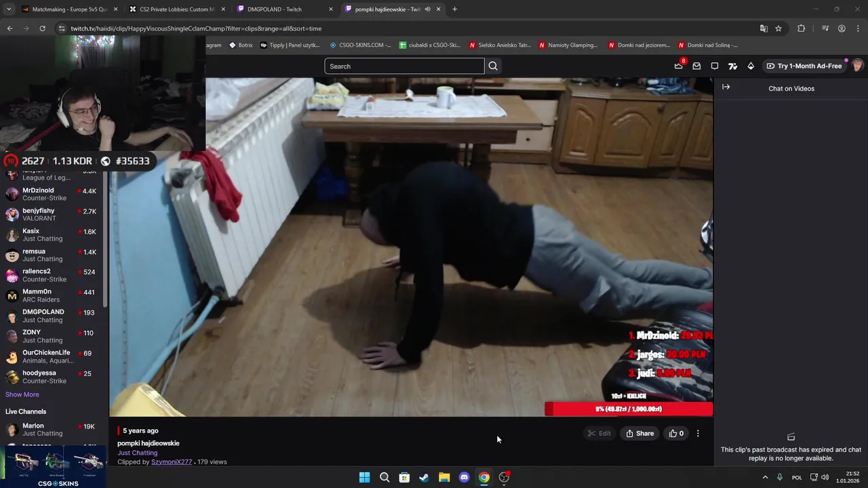Open the Domki nad Soliną bookmark
The width and height of the screenshot is (868, 488).
(x=708, y=45)
